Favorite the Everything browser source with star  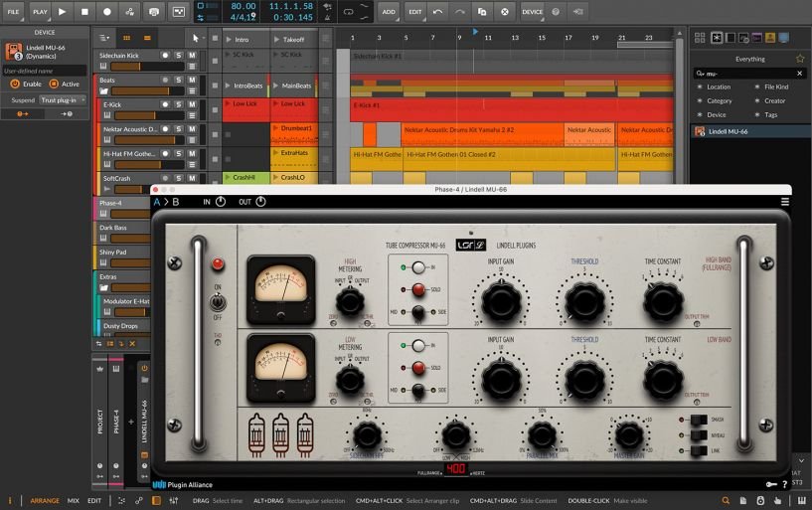tap(799, 59)
